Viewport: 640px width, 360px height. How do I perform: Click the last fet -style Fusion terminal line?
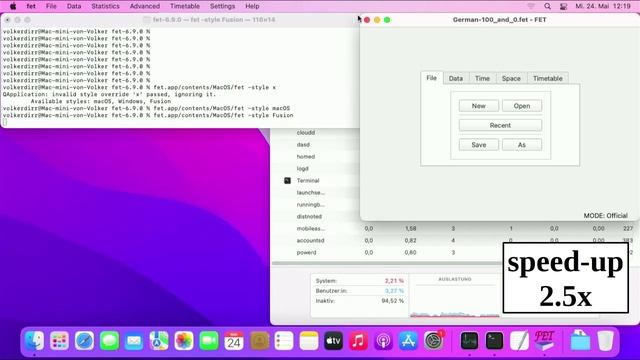click(x=148, y=116)
